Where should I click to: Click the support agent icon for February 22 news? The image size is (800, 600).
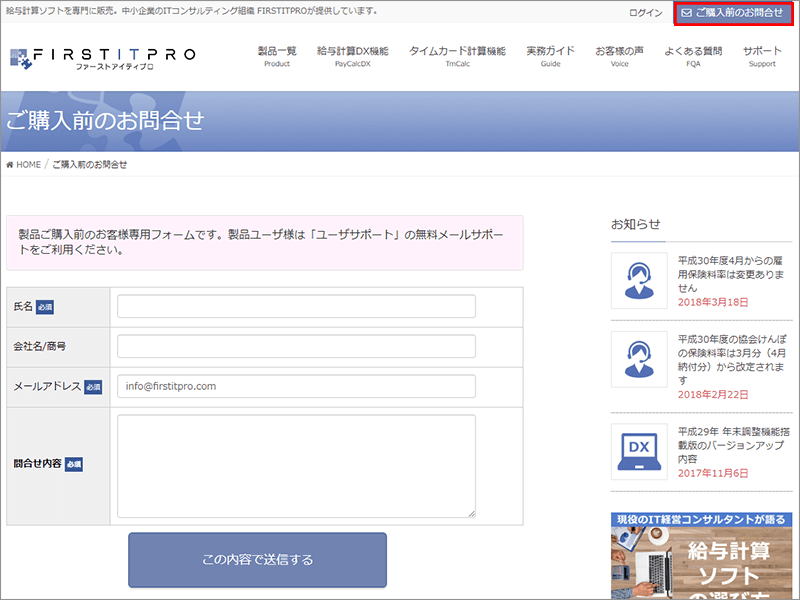[x=638, y=359]
